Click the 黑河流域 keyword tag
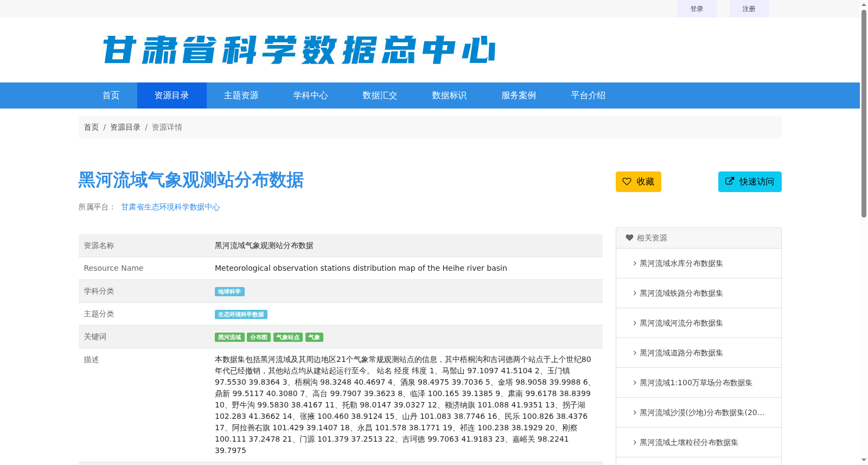 [x=229, y=337]
